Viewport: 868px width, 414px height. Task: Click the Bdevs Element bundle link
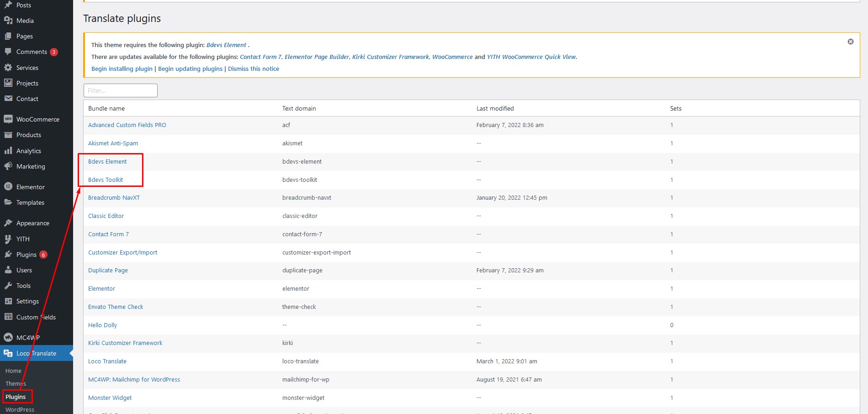(107, 161)
